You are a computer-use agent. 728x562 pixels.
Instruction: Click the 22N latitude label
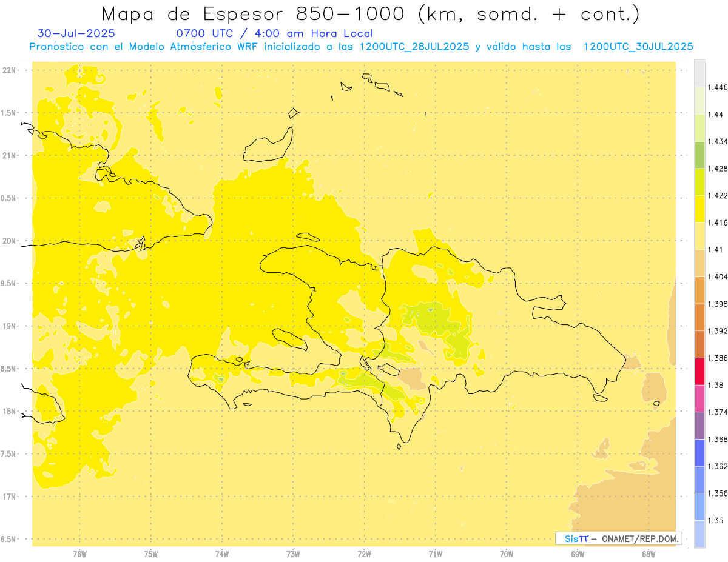pos(8,70)
